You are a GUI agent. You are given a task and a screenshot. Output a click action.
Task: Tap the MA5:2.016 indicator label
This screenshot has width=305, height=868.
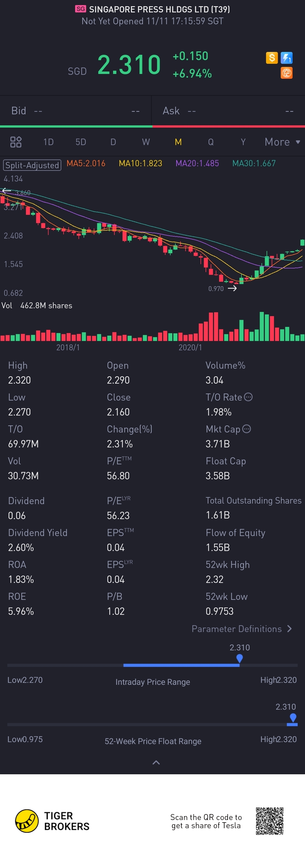point(86,163)
